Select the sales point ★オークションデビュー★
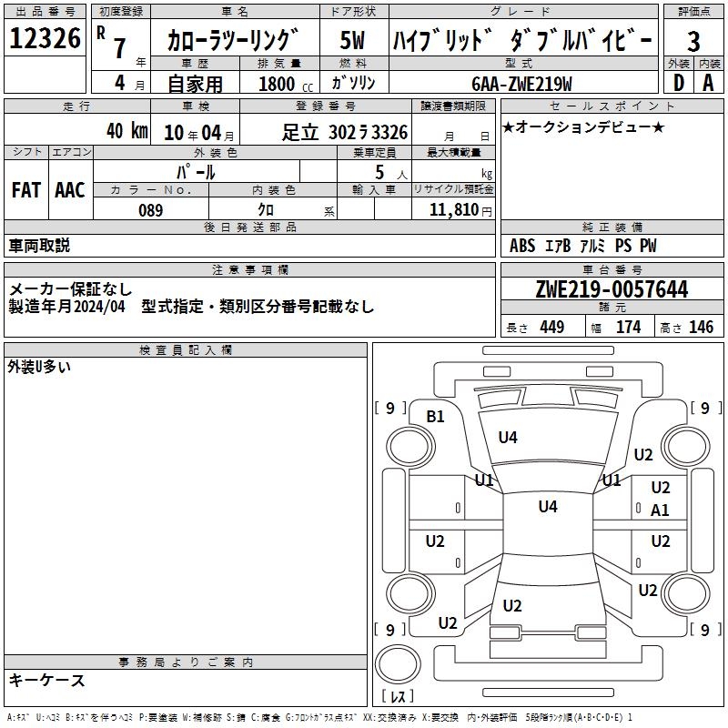Image resolution: width=728 pixels, height=728 pixels. coord(583,126)
